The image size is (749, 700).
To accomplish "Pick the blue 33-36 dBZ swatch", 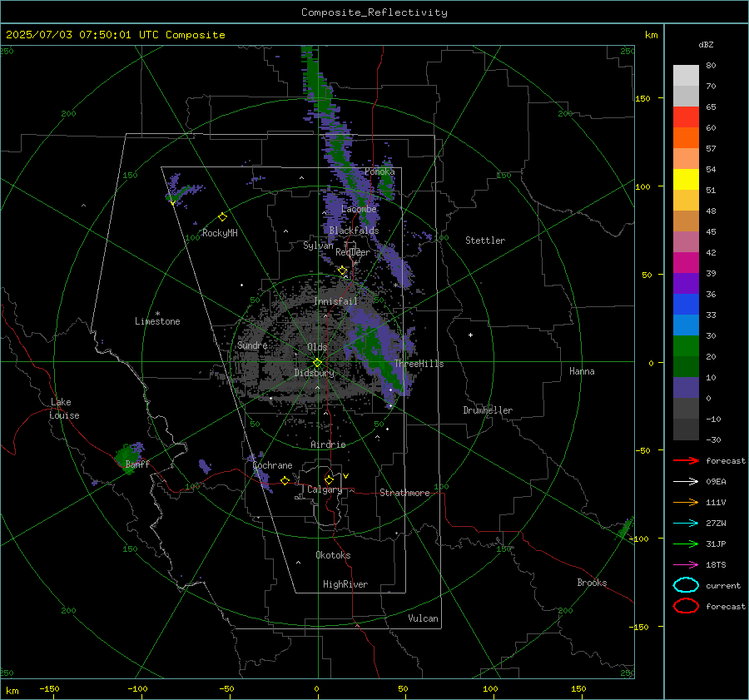I will coord(686,305).
